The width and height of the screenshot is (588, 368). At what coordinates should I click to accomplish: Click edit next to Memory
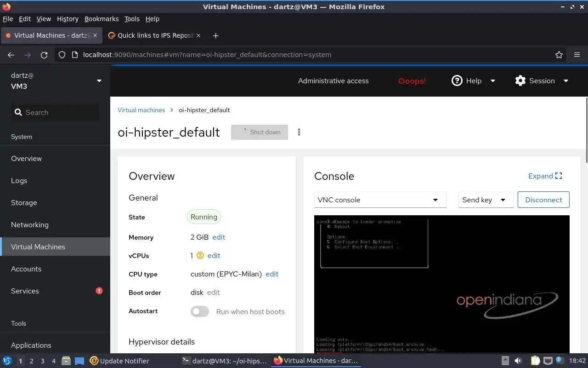pos(219,237)
